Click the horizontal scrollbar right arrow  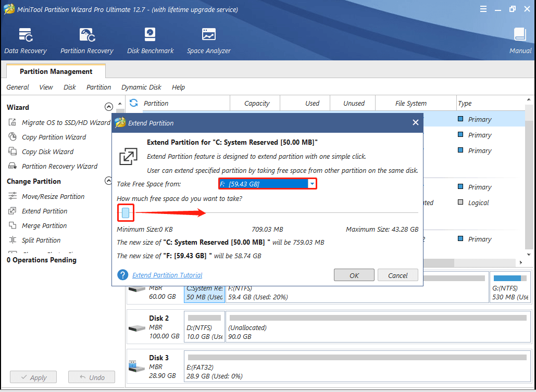tap(520, 262)
